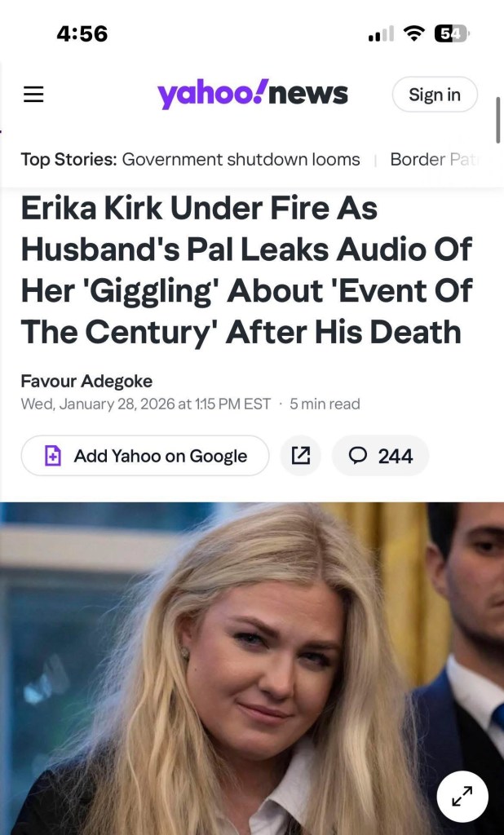The image size is (504, 835).
Task: Tap the Sign in button
Action: pyautogui.click(x=435, y=95)
